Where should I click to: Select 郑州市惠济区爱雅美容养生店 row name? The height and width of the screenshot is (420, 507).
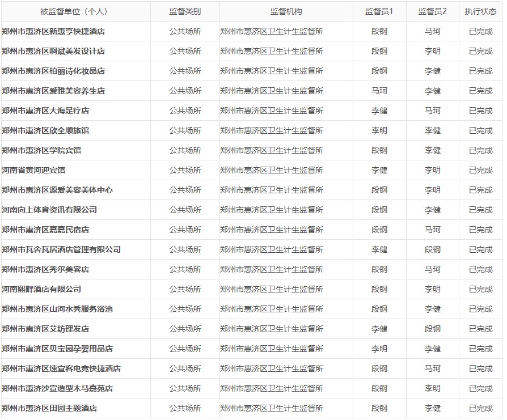53,91
